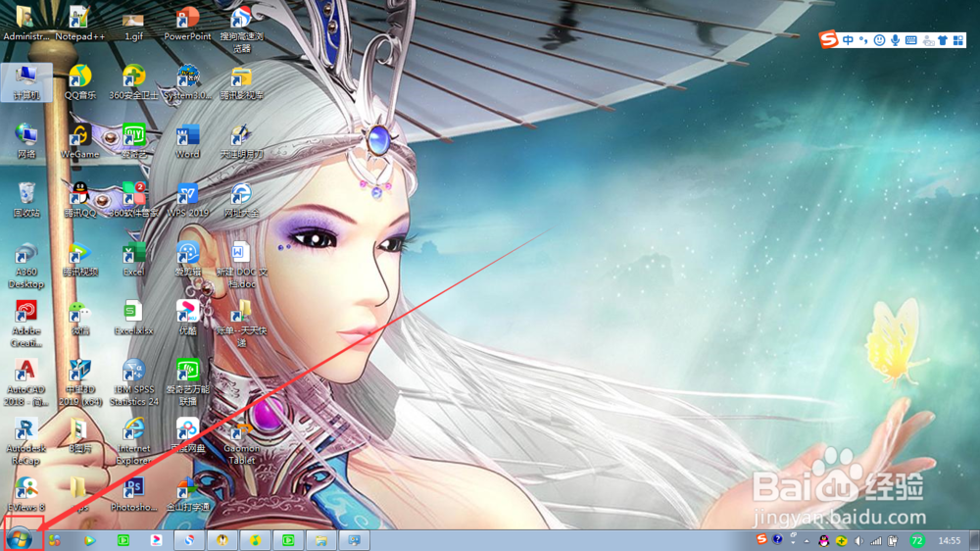Screen dimensions: 980x551
Task: Click the Sogou account login icon
Action: [927, 40]
